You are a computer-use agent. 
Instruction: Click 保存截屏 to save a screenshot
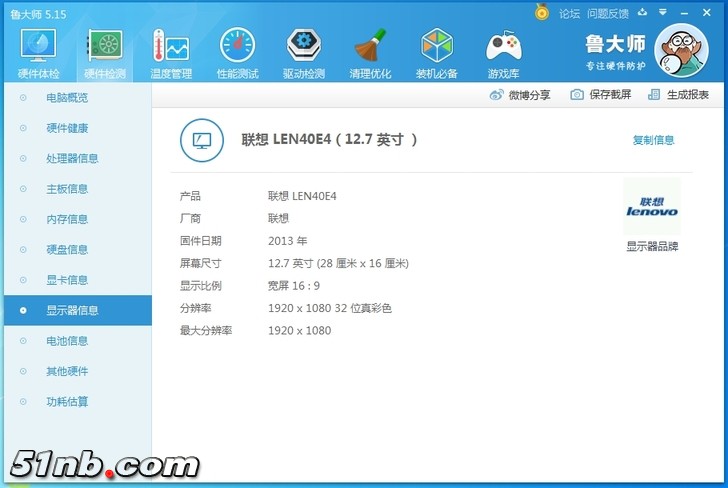coord(601,95)
